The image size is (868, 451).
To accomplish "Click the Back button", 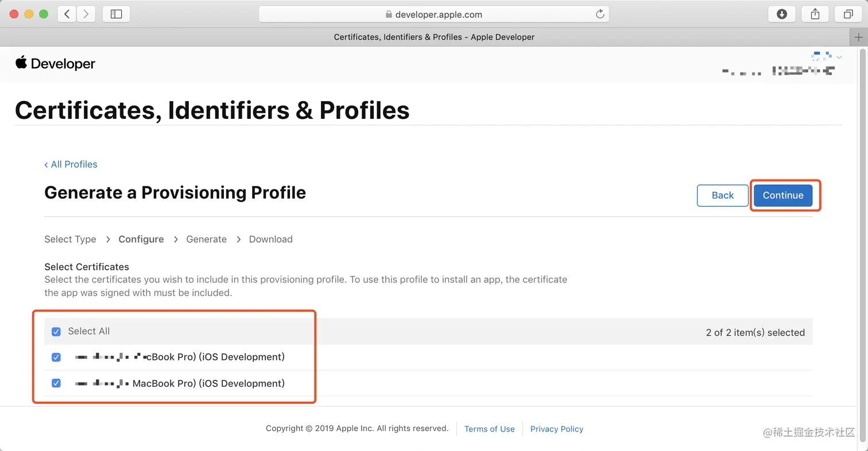I will tap(722, 195).
